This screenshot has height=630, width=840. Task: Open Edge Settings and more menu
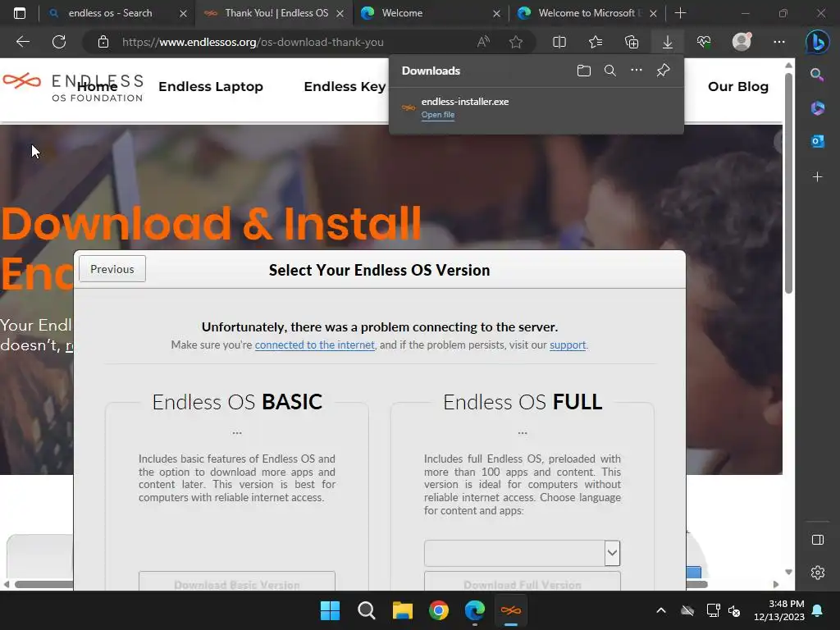[779, 42]
